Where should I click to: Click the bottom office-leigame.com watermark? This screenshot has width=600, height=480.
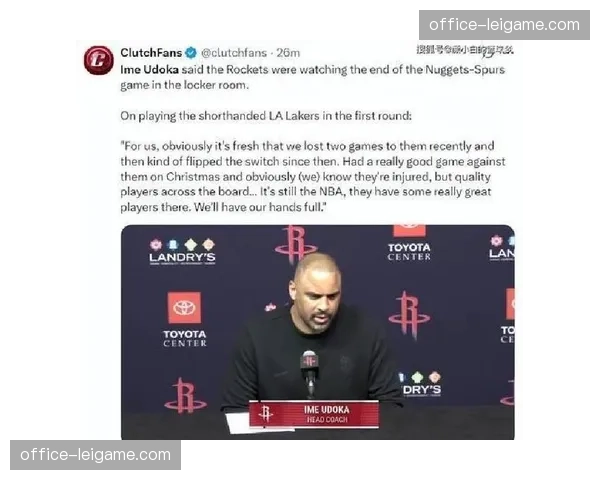(x=96, y=455)
